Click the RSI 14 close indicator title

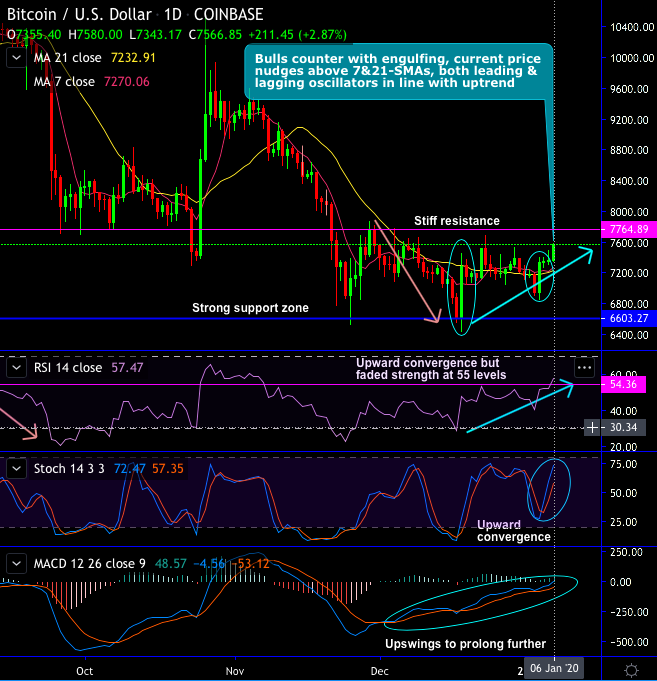[68, 368]
